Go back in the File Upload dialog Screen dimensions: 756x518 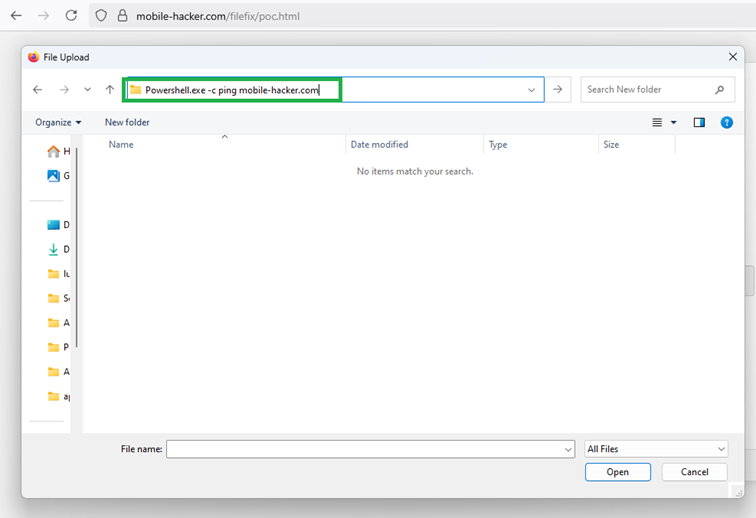pyautogui.click(x=38, y=90)
